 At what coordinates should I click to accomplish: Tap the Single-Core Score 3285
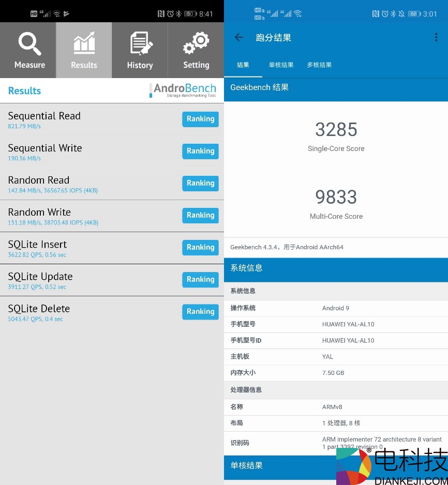[336, 130]
